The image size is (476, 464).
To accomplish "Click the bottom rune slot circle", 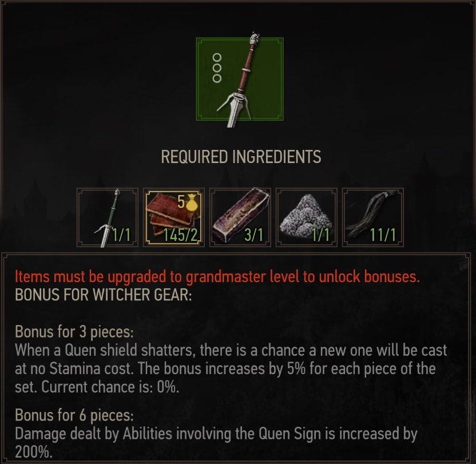I will click(x=217, y=78).
